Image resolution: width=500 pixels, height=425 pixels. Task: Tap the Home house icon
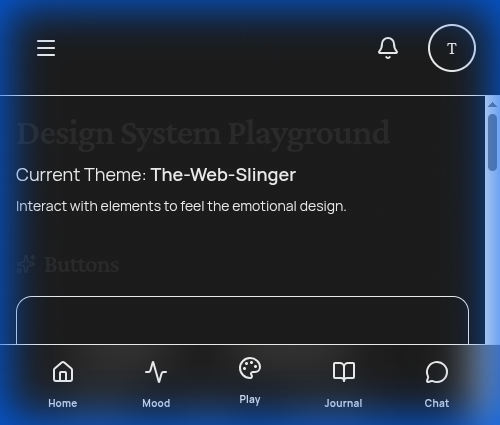pyautogui.click(x=63, y=372)
